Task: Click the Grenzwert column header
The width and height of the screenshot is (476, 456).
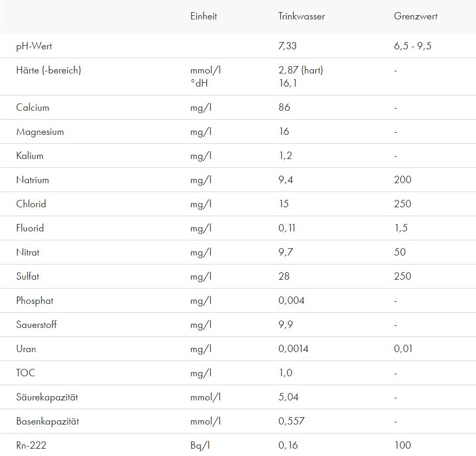Action: coord(416,16)
